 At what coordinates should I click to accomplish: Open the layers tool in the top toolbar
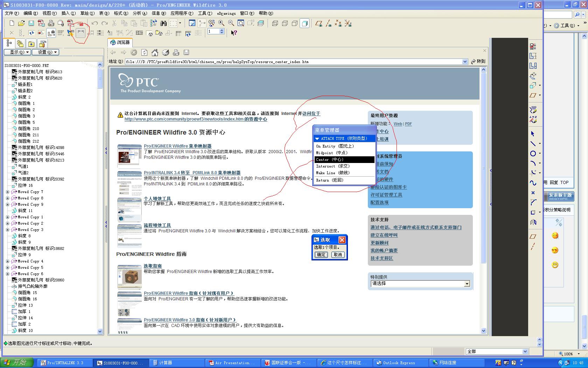261,23
